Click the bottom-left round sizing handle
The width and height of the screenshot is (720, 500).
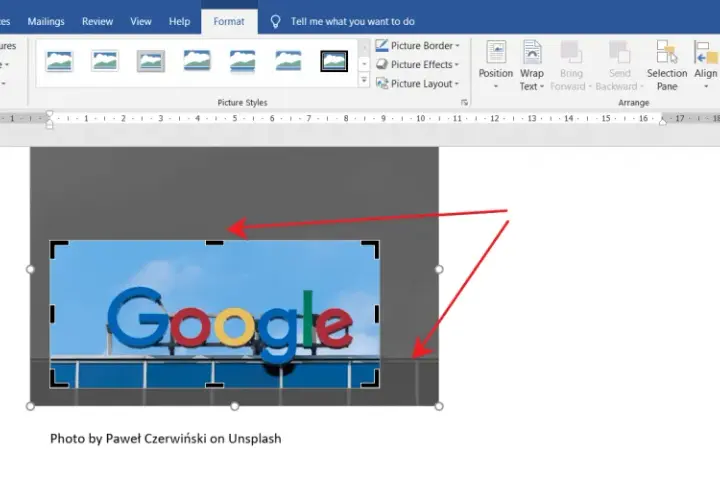pyautogui.click(x=30, y=406)
